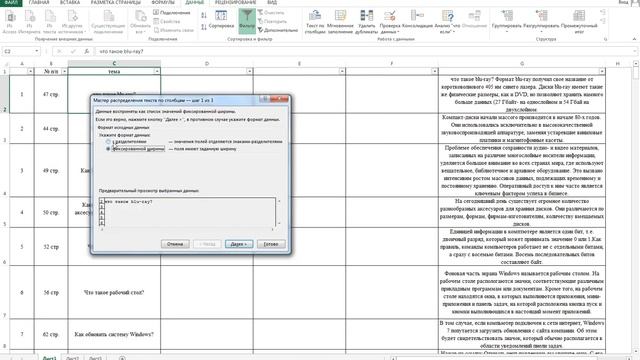Click the 'Из Интернета' import icon
Image resolution: width=640 pixels, height=360 pixels.
pyautogui.click(x=29, y=22)
